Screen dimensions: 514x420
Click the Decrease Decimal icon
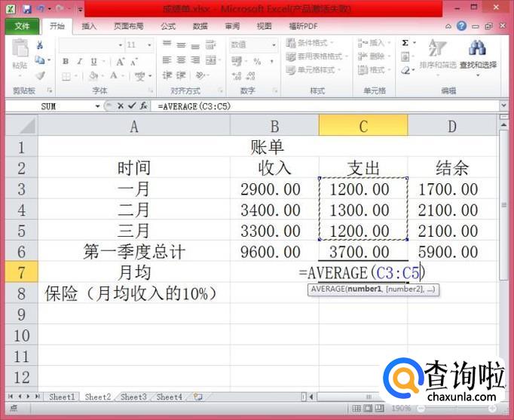pos(251,76)
